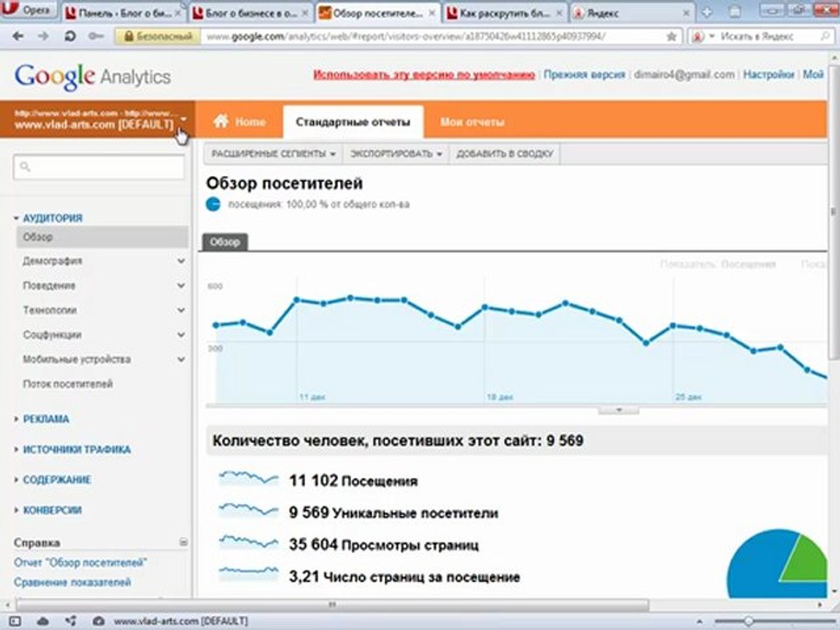Screen dimensions: 840x630
Task: Click the Просмотры страниц sparkline
Action: tap(248, 542)
